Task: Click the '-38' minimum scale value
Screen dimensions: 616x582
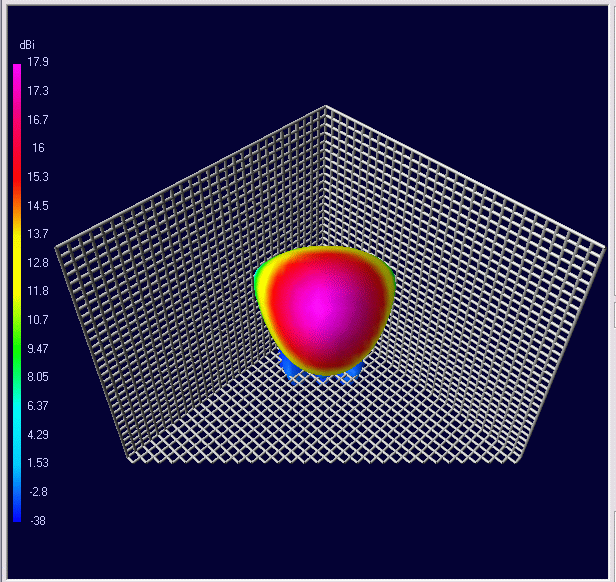Action: point(38,521)
